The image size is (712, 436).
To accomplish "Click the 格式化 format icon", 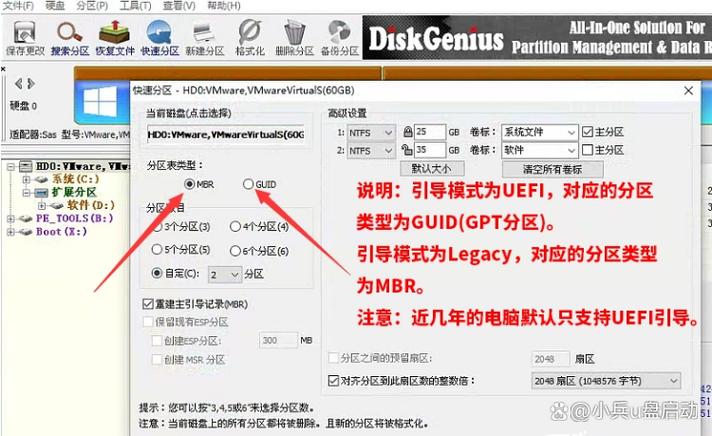I will 249,40.
